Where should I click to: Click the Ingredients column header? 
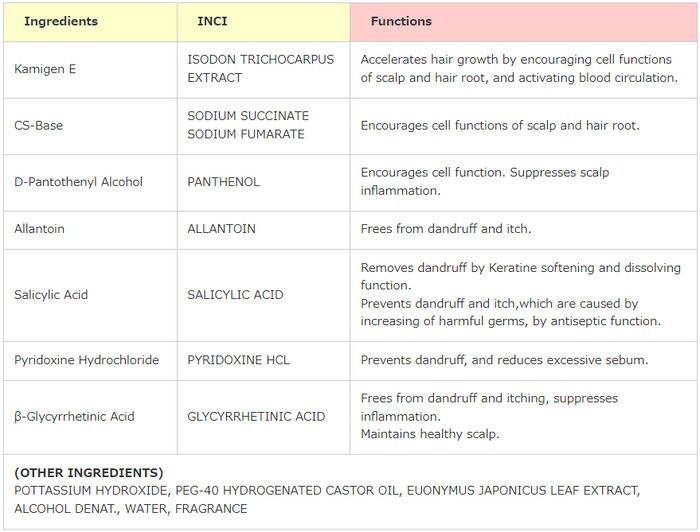(61, 21)
